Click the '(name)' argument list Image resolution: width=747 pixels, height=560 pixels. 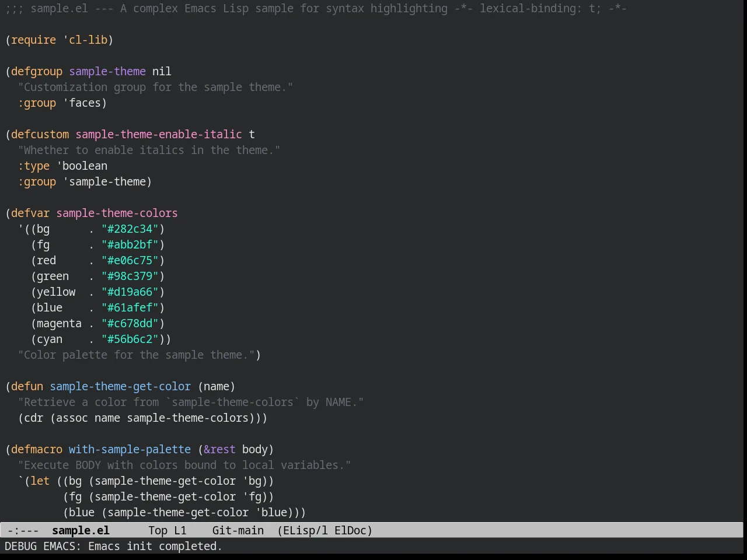click(x=217, y=386)
